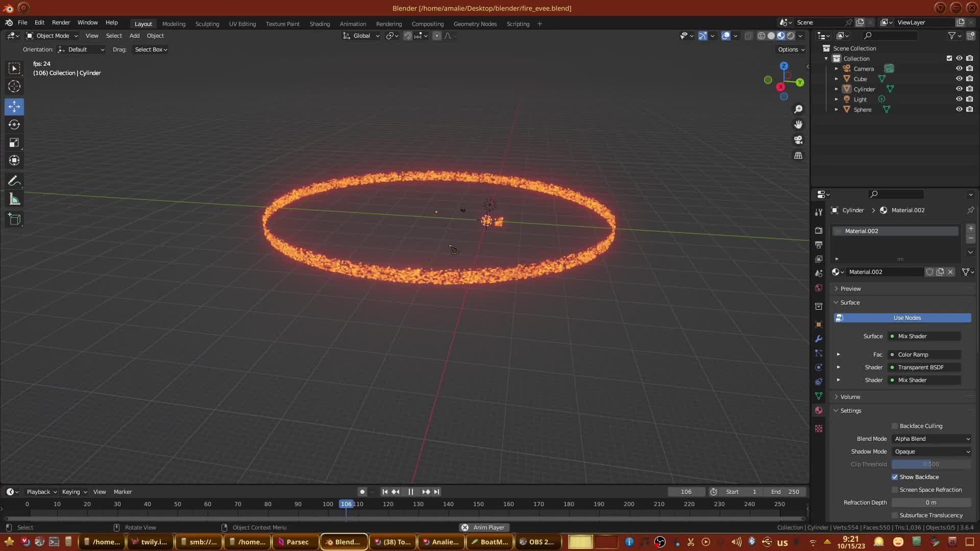Open the Render menu
Image resolution: width=980 pixels, height=551 pixels.
tap(61, 22)
